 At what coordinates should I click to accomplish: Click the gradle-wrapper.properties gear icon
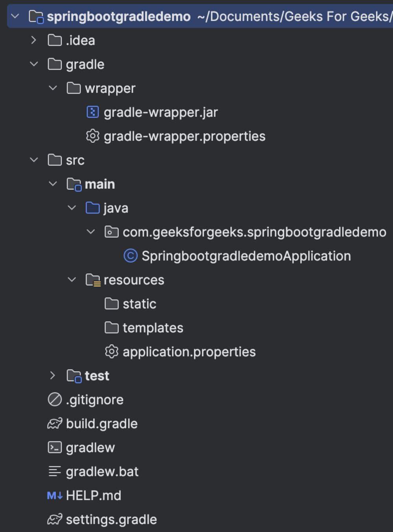click(x=92, y=136)
